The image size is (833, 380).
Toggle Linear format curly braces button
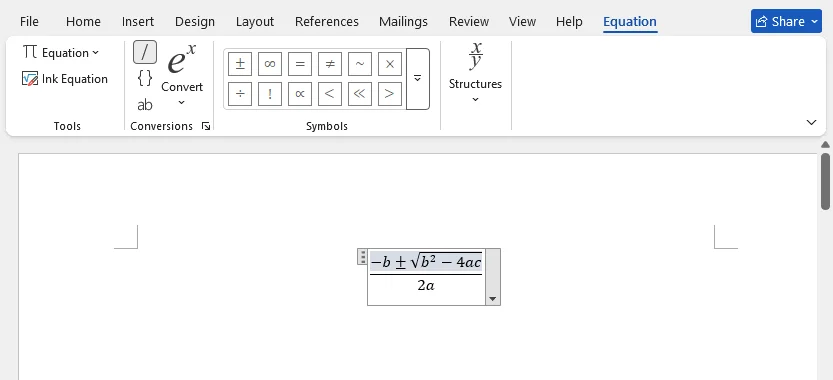144,78
